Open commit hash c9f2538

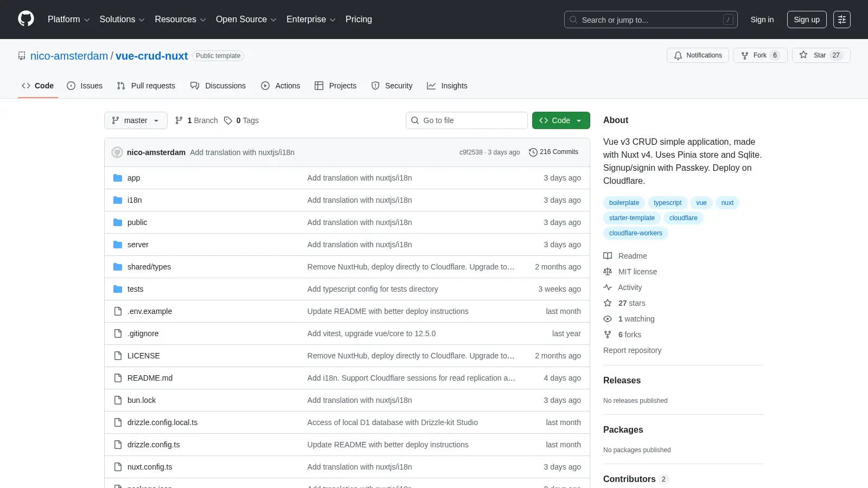[471, 152]
